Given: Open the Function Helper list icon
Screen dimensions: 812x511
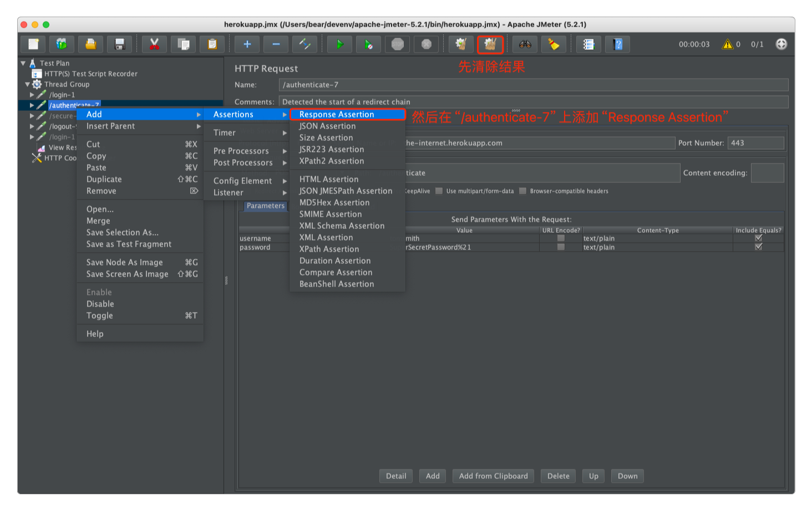Looking at the screenshot, I should (589, 44).
